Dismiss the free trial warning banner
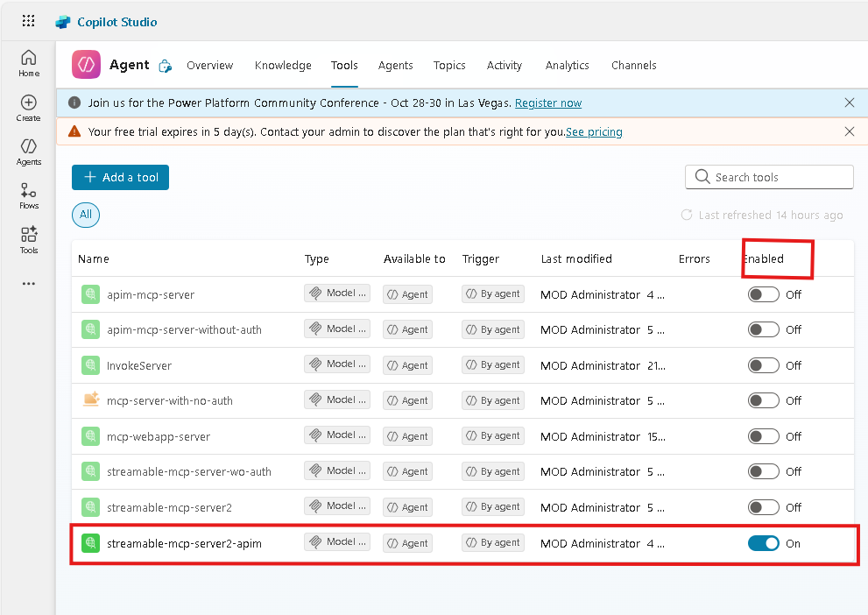The width and height of the screenshot is (868, 615). (850, 131)
